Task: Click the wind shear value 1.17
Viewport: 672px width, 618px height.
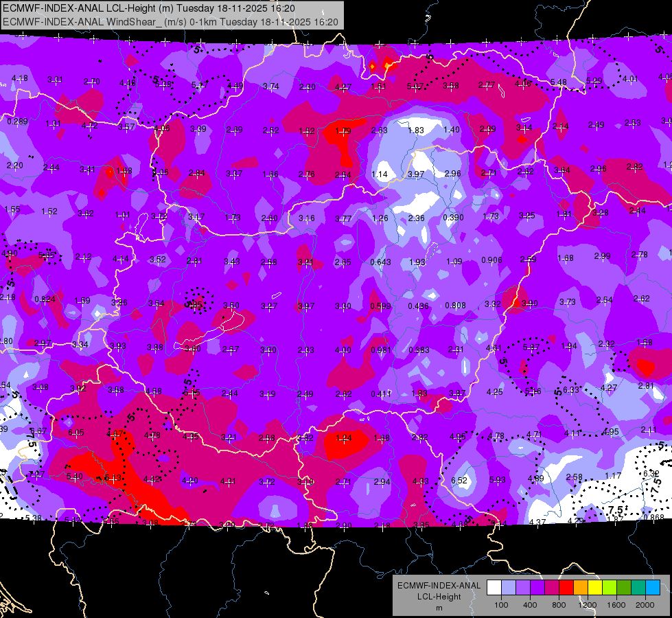Action: click(x=613, y=475)
